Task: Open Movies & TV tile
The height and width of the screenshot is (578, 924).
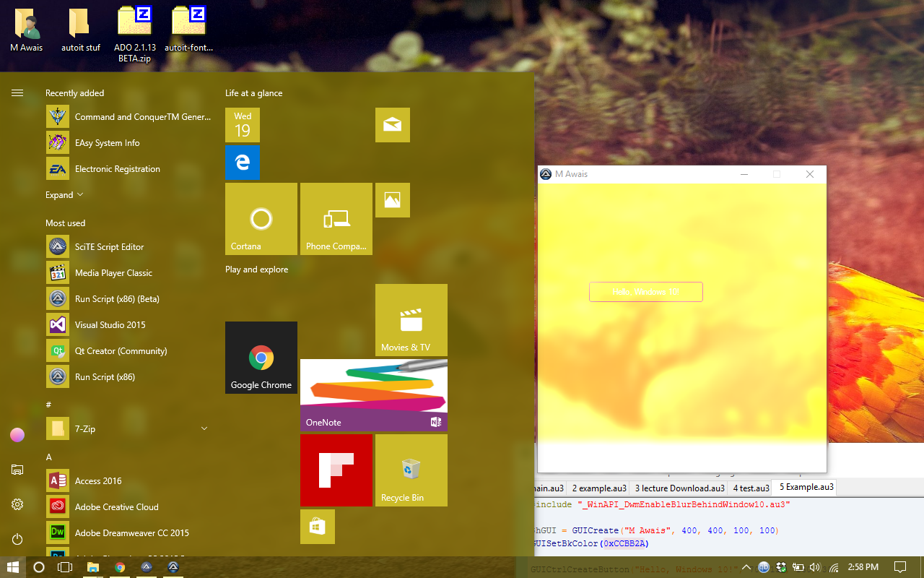Action: click(x=411, y=320)
